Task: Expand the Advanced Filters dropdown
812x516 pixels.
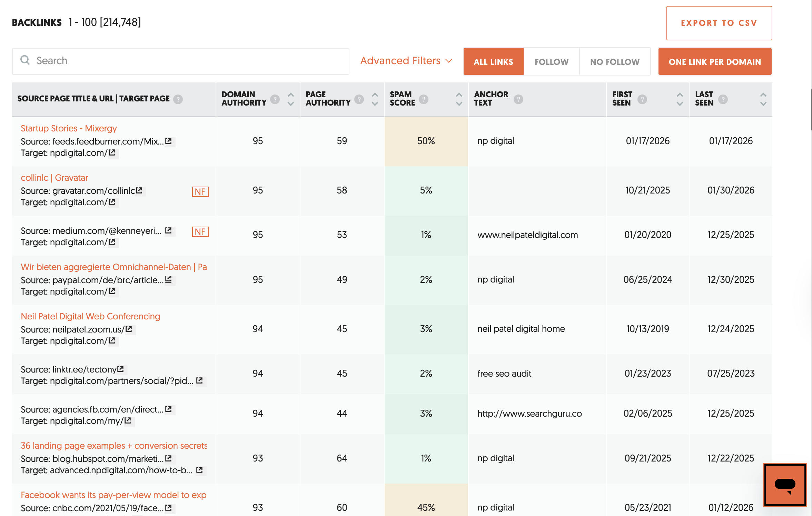Action: pos(406,61)
